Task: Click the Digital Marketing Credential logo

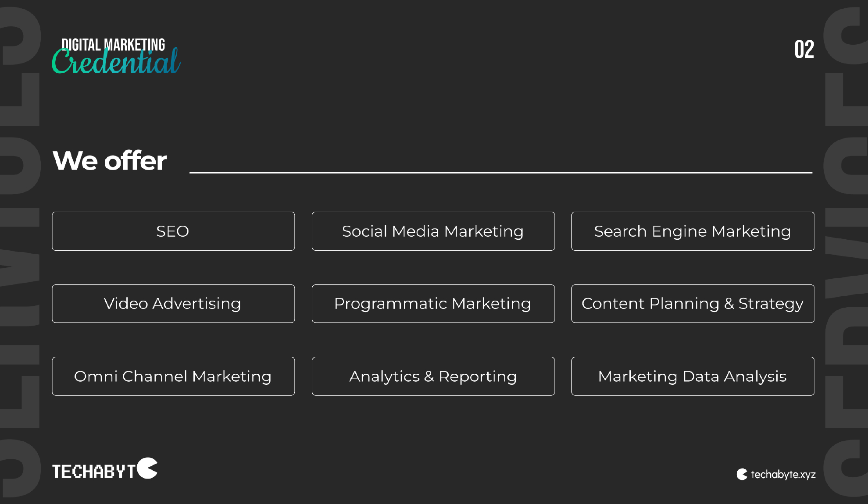Action: 116,56
